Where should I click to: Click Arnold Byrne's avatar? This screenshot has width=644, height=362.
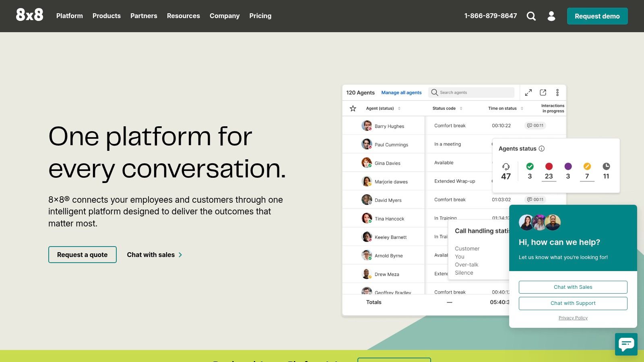click(x=367, y=255)
